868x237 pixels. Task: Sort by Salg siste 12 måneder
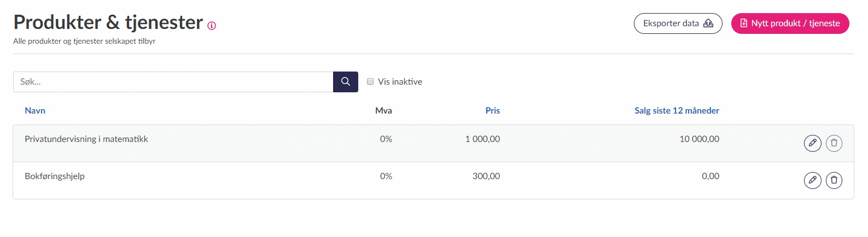(677, 110)
